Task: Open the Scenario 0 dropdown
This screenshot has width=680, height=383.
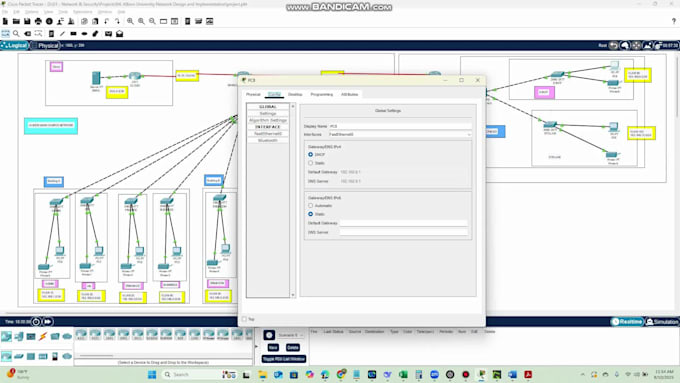Action: (291, 335)
